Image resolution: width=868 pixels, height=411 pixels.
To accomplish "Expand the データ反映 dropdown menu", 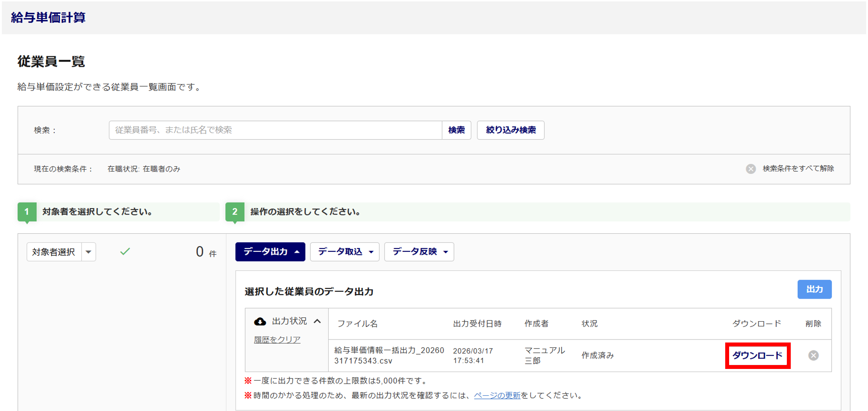I will point(419,252).
